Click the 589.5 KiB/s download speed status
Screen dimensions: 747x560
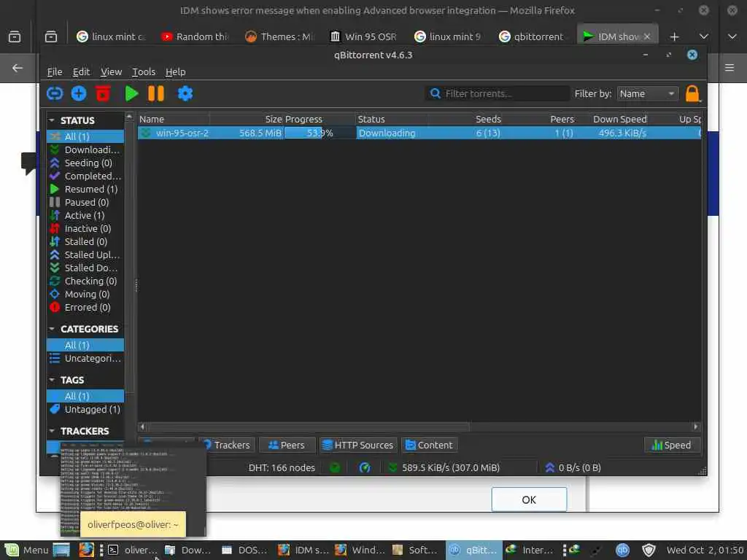pos(444,467)
